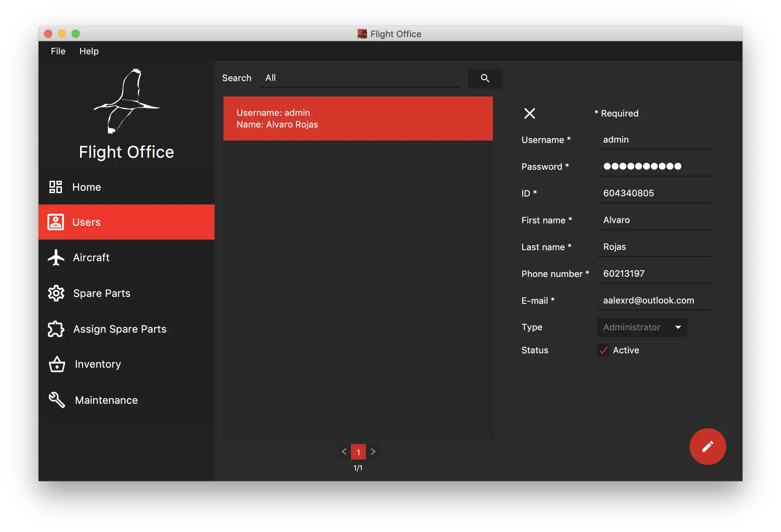Click page number 1 pagination button
This screenshot has width=781, height=532.
click(x=359, y=452)
